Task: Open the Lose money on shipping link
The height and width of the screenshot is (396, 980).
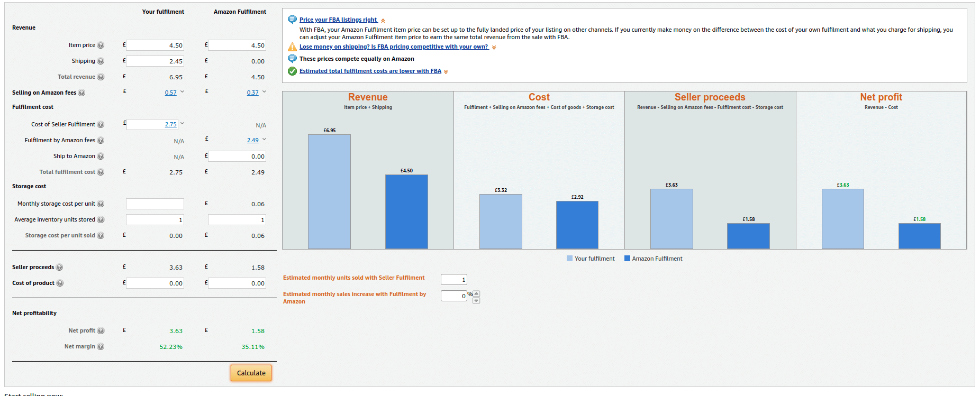Action: point(394,47)
